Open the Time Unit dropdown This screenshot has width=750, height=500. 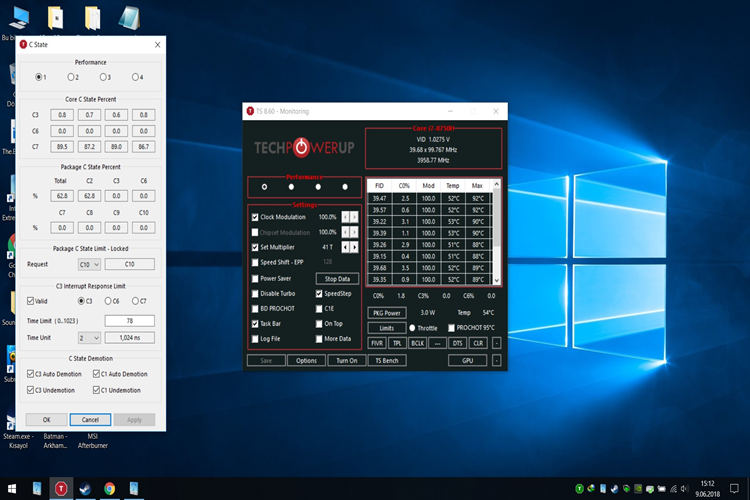89,338
